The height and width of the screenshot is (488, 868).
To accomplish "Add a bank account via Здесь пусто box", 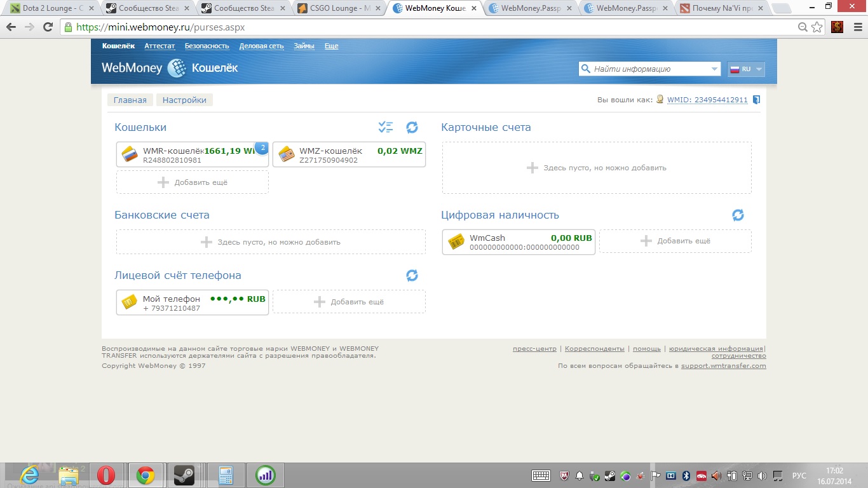I will [271, 242].
